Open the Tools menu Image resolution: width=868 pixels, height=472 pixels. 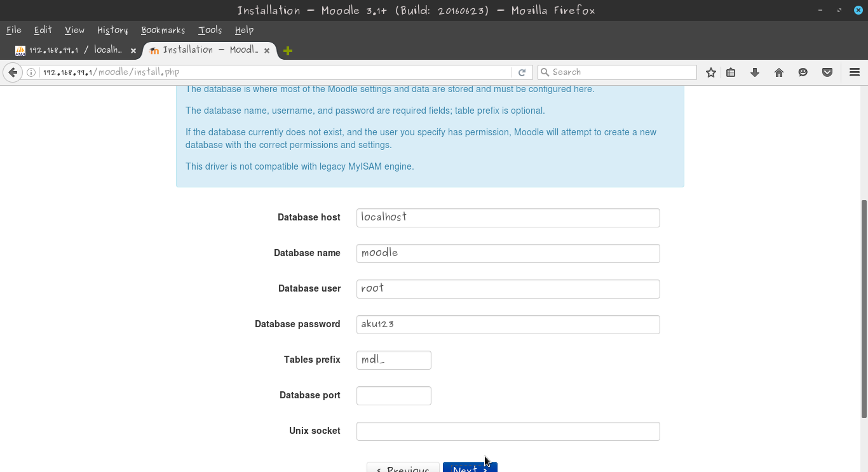[x=210, y=30]
